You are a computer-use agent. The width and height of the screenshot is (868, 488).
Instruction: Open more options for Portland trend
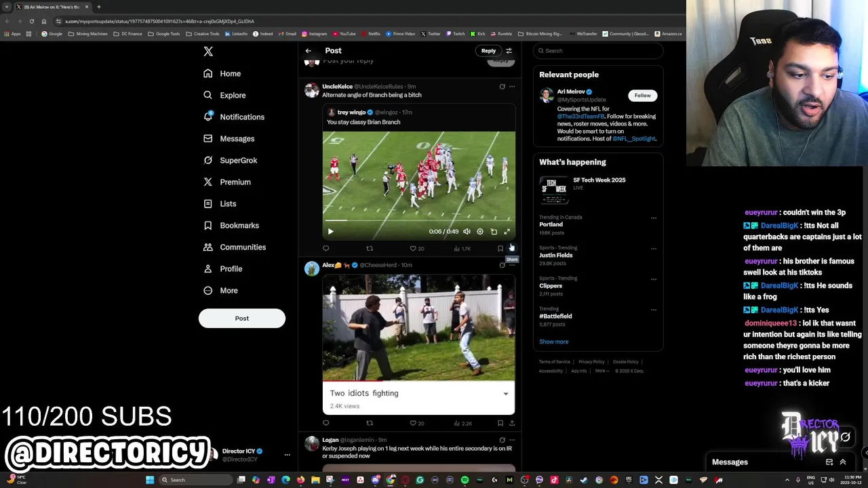[x=654, y=218]
